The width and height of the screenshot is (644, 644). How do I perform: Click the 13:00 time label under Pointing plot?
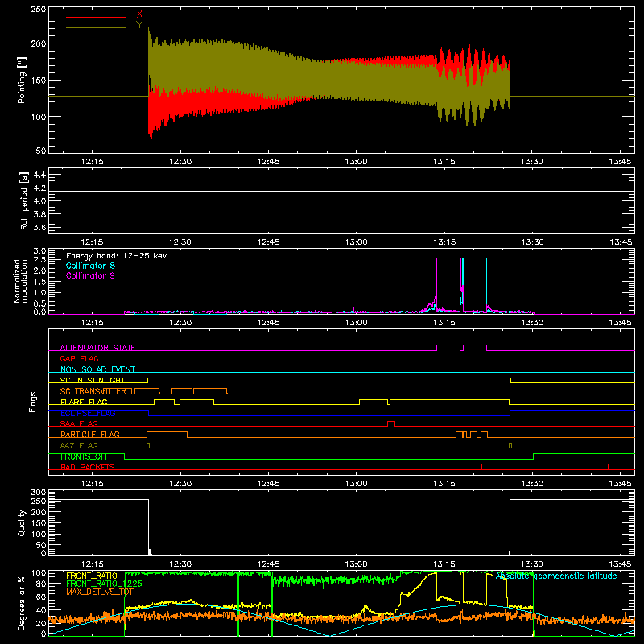pos(356,162)
